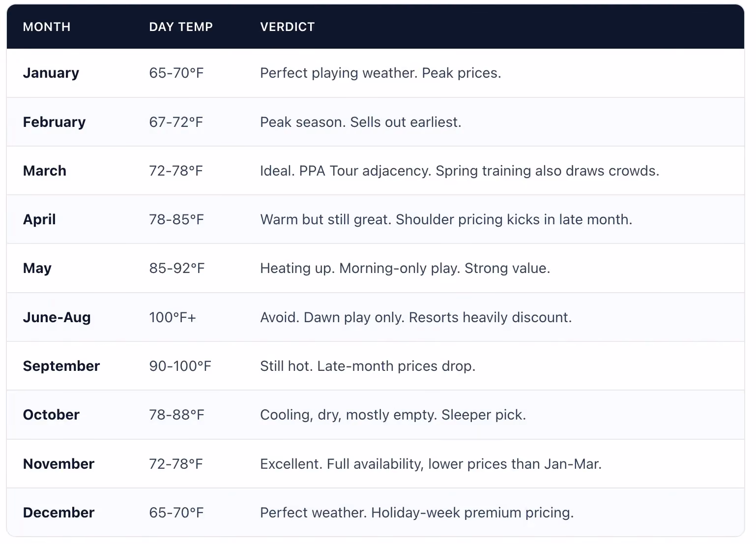
Task: Select the January month cell
Action: pos(51,73)
